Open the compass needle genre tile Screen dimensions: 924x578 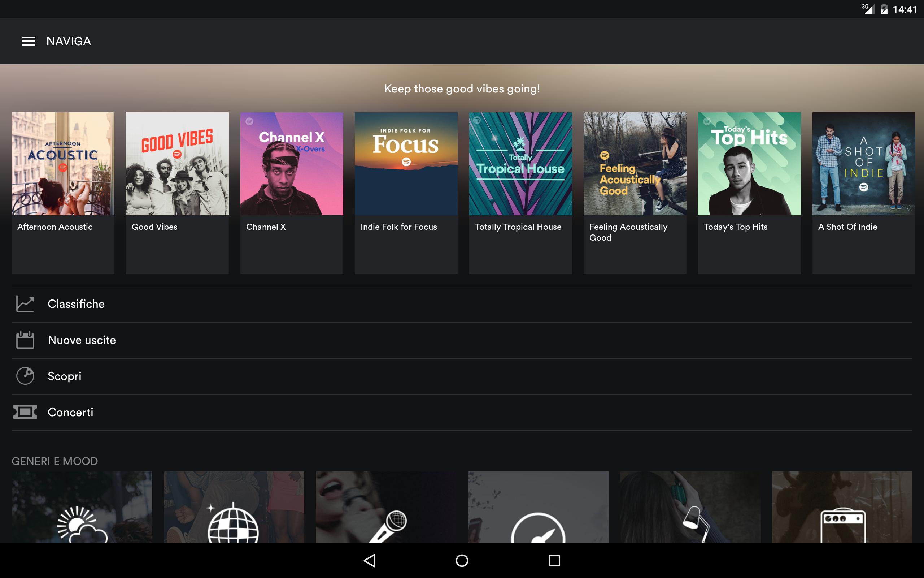(x=539, y=507)
